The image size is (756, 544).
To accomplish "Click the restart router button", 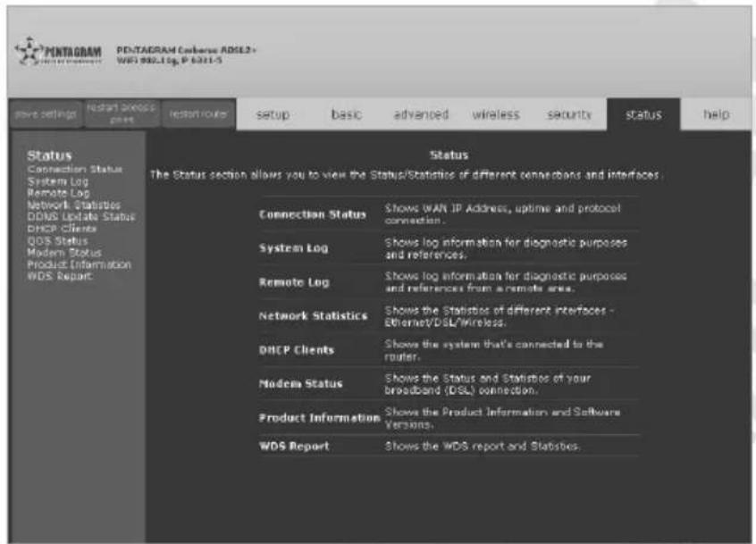I will (197, 114).
